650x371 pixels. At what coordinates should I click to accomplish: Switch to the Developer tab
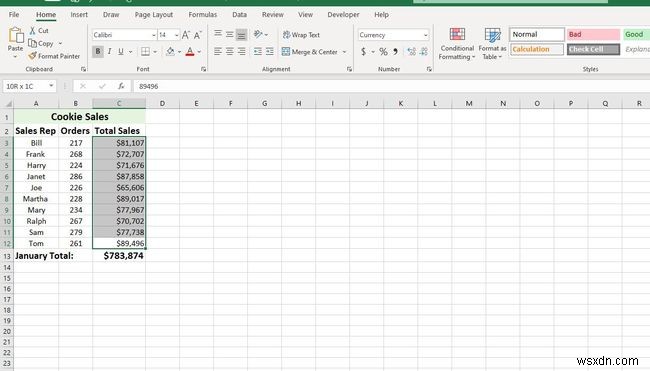pyautogui.click(x=343, y=15)
